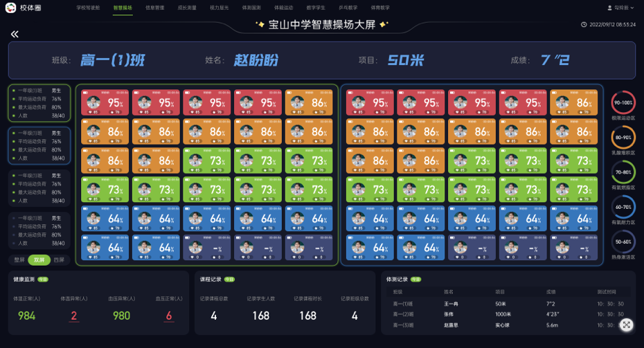Select the first green-bordered class card
644x348 pixels.
tap(39, 103)
